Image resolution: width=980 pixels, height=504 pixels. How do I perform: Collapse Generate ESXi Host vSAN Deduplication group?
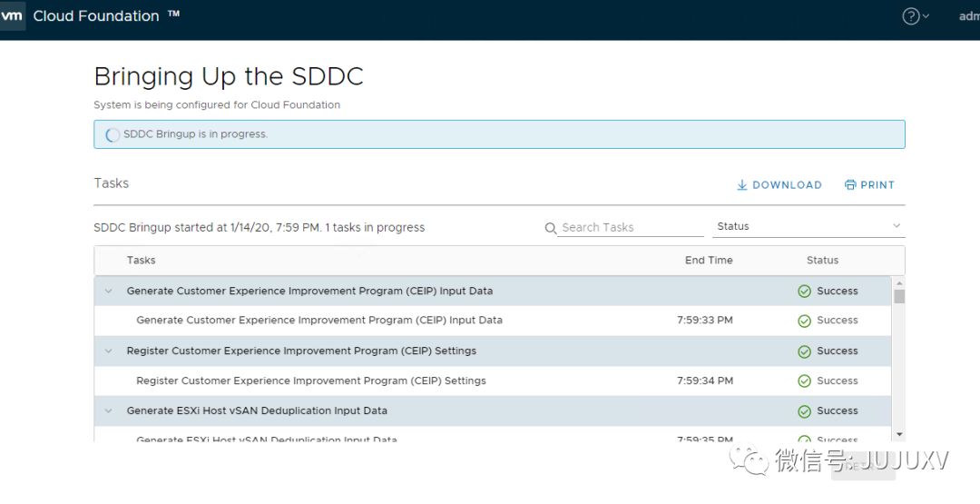[109, 411]
